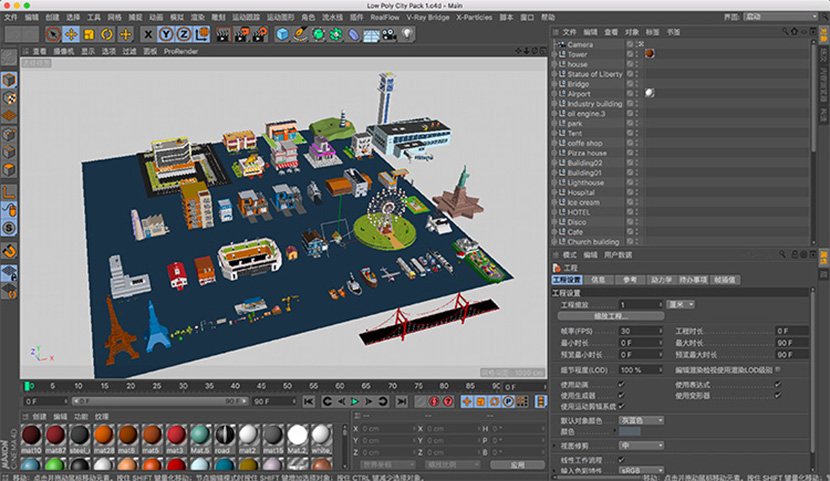Viewport: 830px width, 481px height.
Task: Open the 灰蓝色 default object color dropdown
Action: point(642,421)
